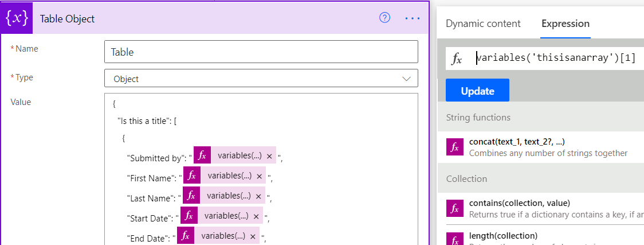Remove the First Name variables token
644x245 pixels.
coord(259,176)
